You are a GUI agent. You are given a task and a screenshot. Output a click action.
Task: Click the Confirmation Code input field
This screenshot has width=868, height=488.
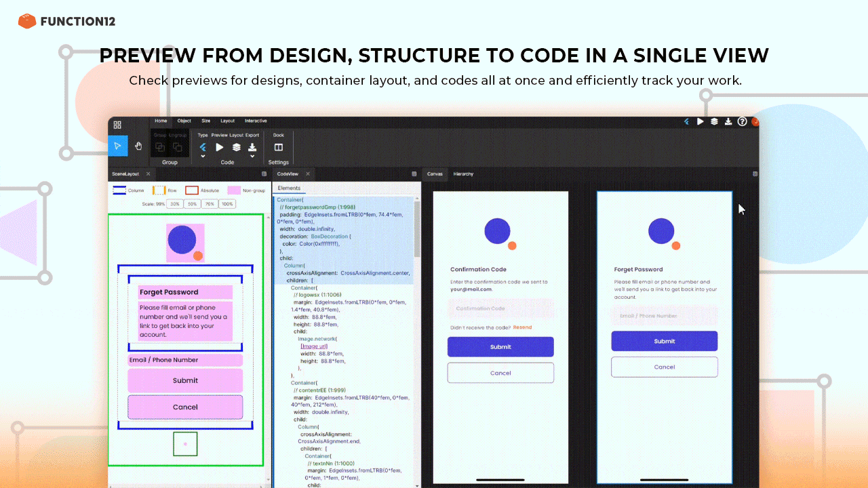(x=500, y=308)
